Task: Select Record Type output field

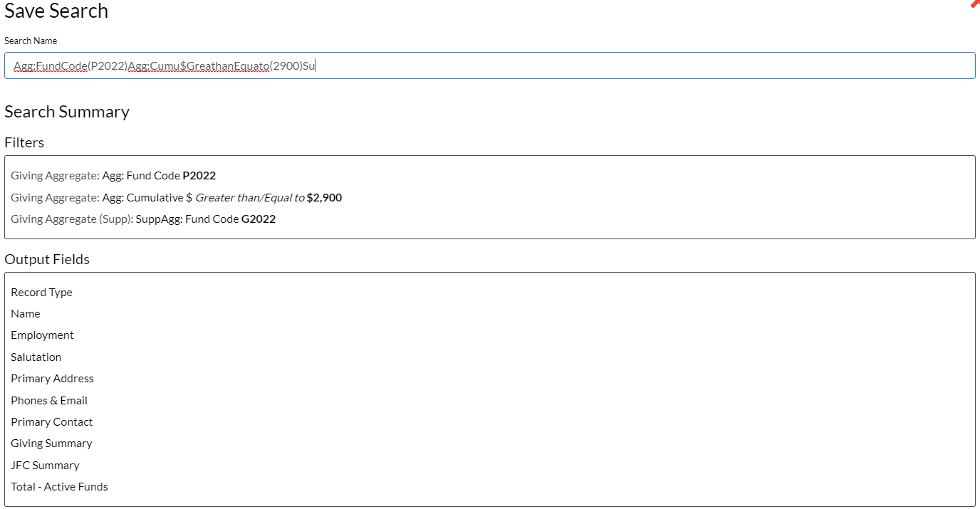Action: coord(41,293)
